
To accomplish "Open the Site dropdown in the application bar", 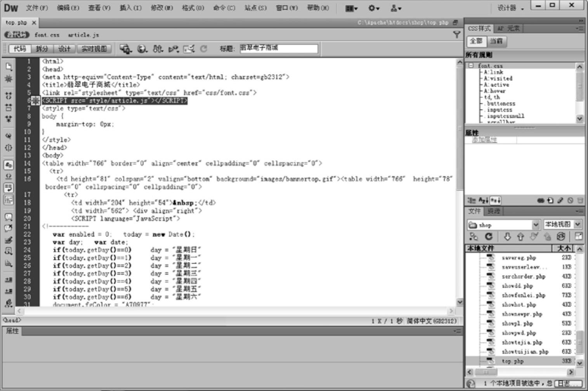I will (396, 8).
